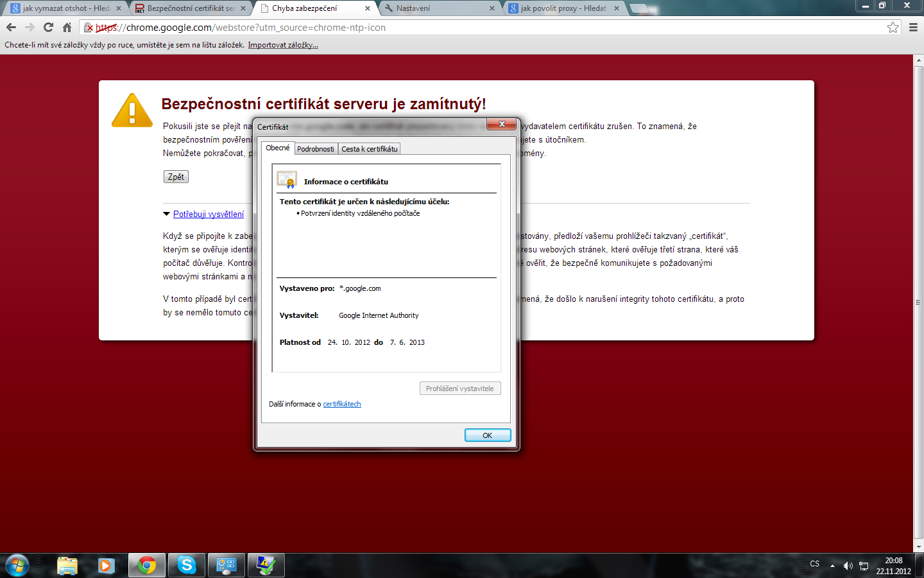The width and height of the screenshot is (924, 578).
Task: Close the 'Bezpečnostní certifikát' tab
Action: pyautogui.click(x=243, y=8)
